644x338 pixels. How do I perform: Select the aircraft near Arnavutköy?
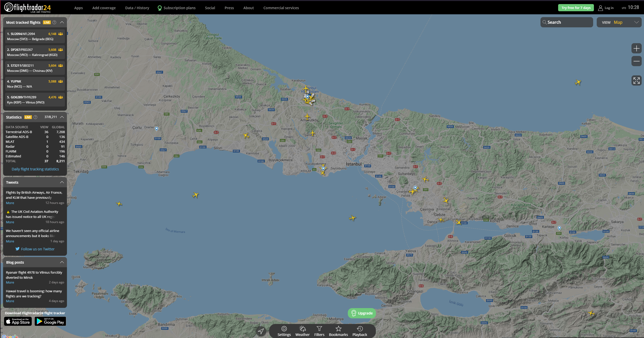click(307, 117)
